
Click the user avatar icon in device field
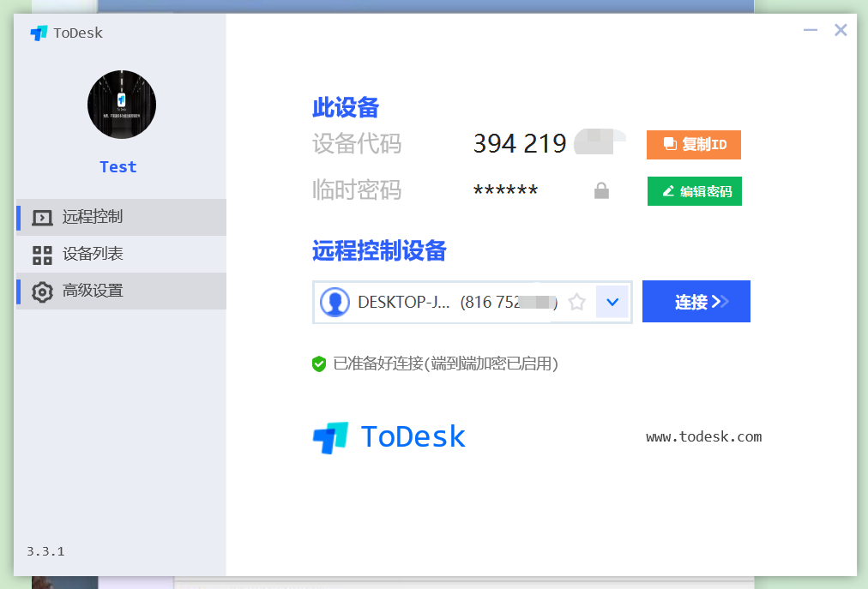pyautogui.click(x=335, y=303)
